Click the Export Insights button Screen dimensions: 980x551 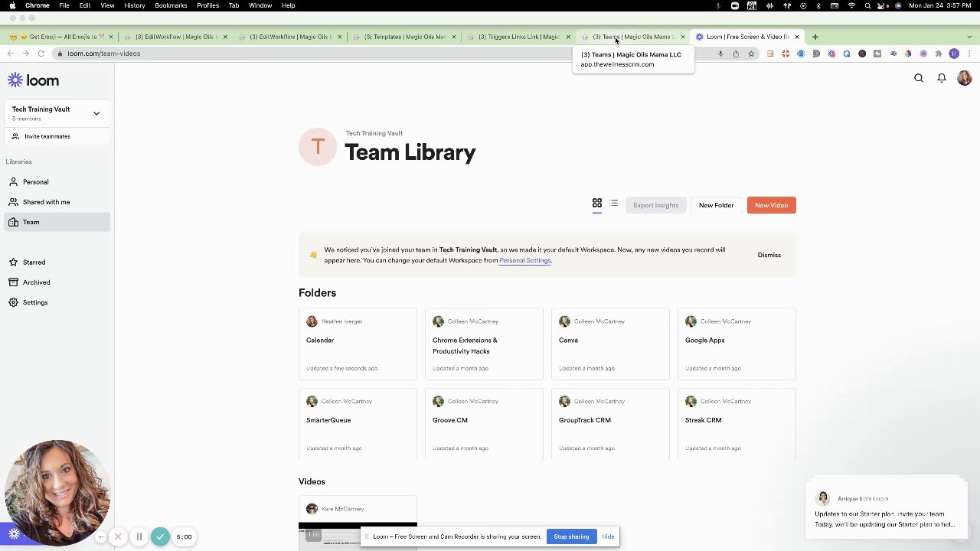(x=655, y=205)
